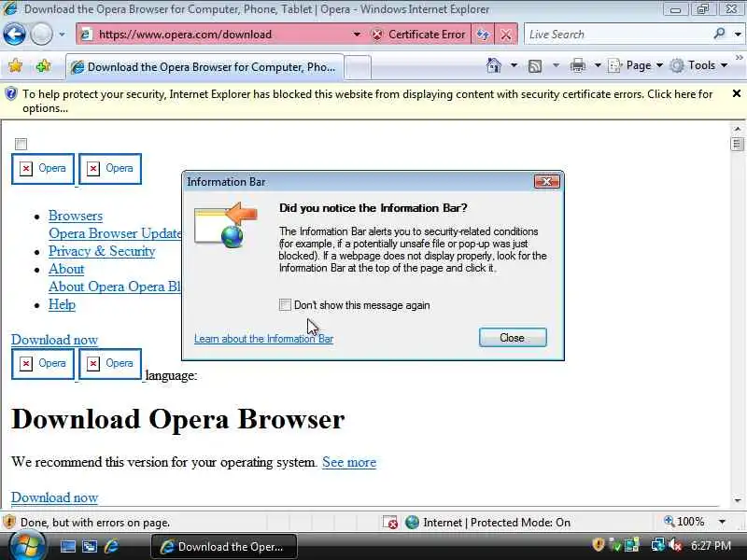Image resolution: width=747 pixels, height=560 pixels.
Task: Click the Home toolbar icon
Action: [494, 65]
